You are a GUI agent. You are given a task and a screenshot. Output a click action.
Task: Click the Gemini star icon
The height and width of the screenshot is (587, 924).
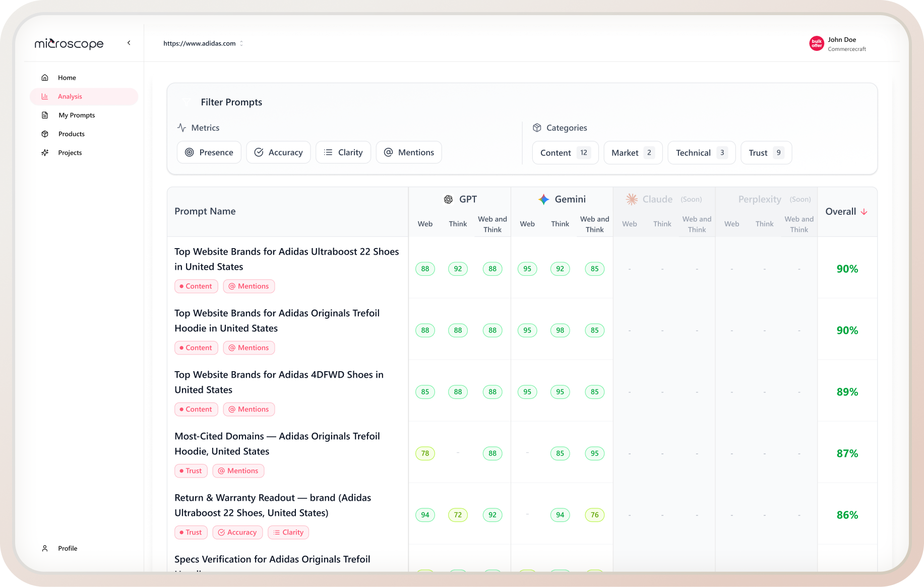point(543,200)
